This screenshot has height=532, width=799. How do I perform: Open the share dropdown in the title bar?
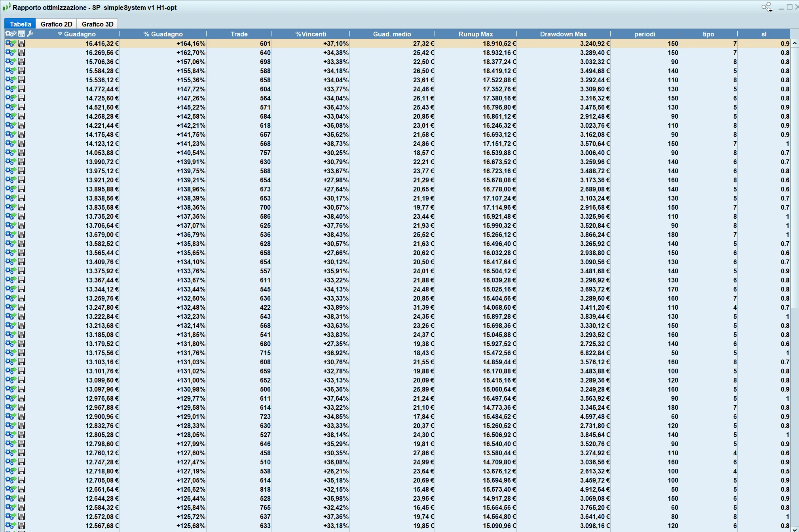point(767,7)
